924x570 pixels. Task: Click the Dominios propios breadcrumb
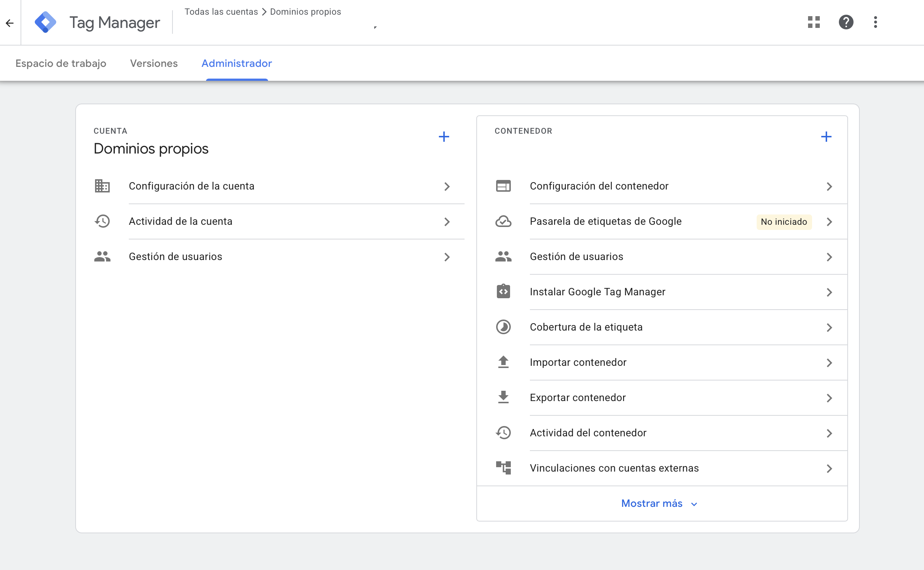[x=305, y=12]
